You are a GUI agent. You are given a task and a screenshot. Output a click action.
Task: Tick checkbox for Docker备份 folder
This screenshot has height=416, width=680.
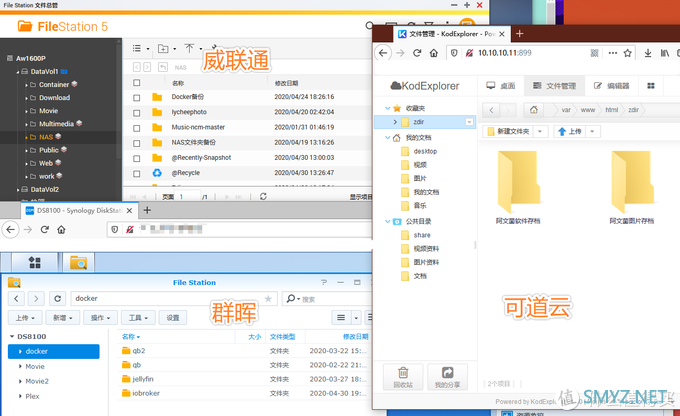pyautogui.click(x=137, y=97)
